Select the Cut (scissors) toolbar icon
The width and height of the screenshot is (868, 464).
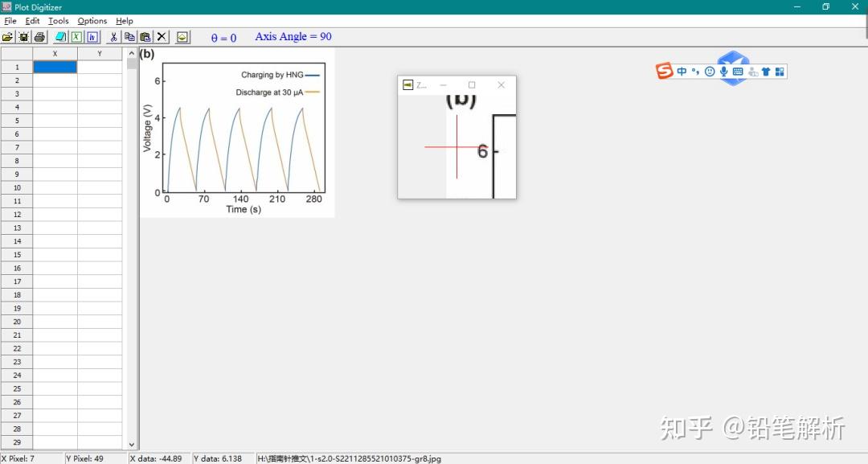coord(113,36)
